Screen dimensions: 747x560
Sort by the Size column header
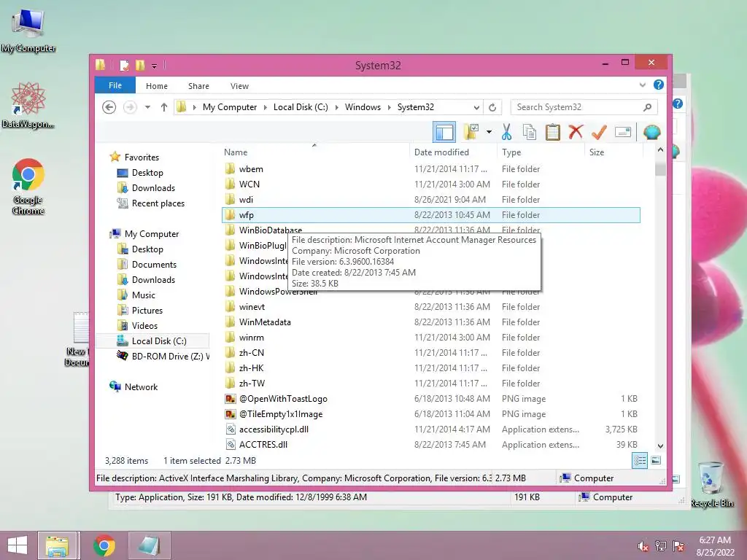click(597, 152)
